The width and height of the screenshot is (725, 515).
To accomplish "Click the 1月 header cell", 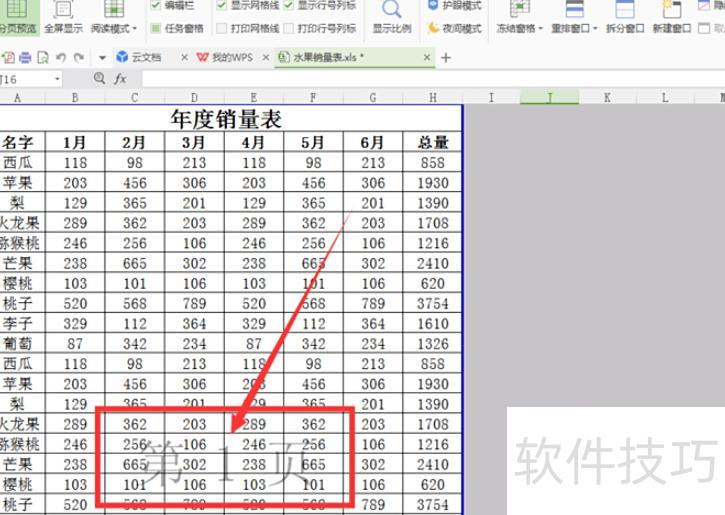I will 75,142.
